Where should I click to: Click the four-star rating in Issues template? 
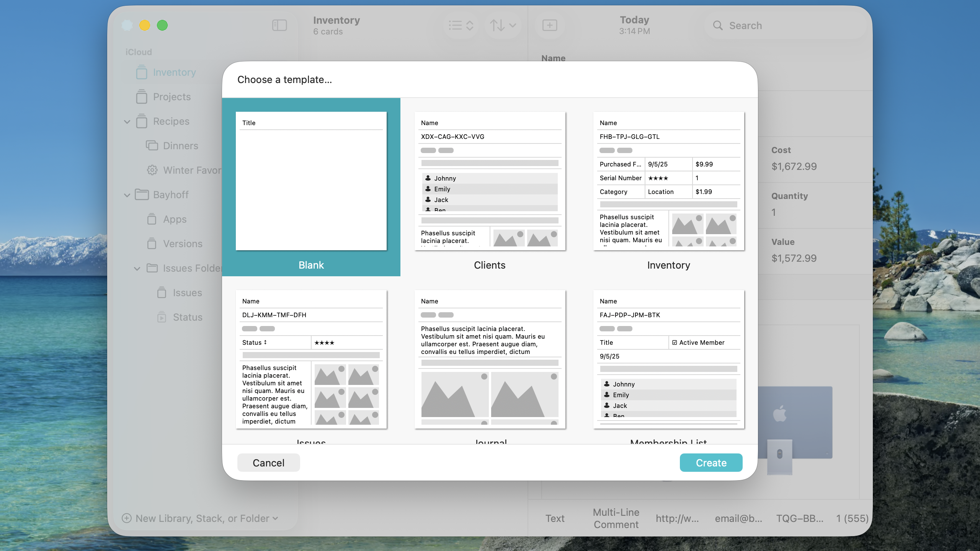click(324, 342)
